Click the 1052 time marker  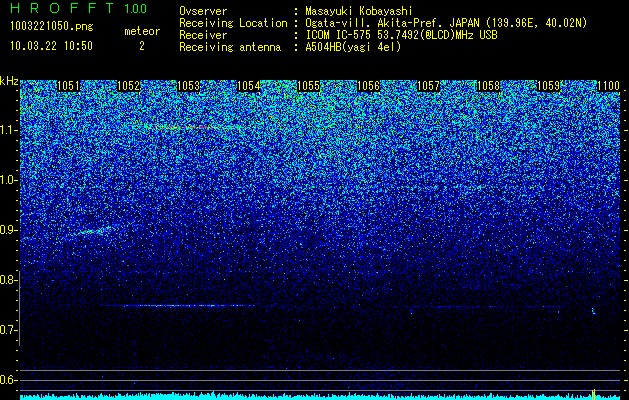[128, 86]
